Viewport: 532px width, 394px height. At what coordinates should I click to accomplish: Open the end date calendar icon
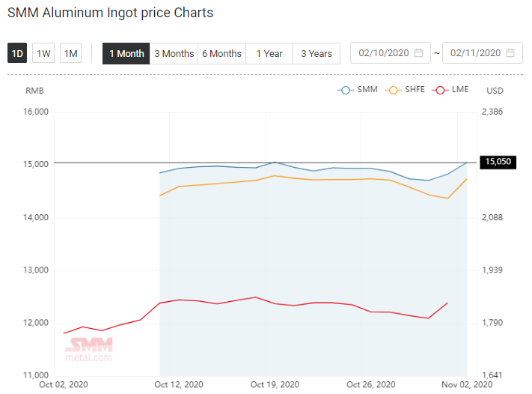pos(510,53)
